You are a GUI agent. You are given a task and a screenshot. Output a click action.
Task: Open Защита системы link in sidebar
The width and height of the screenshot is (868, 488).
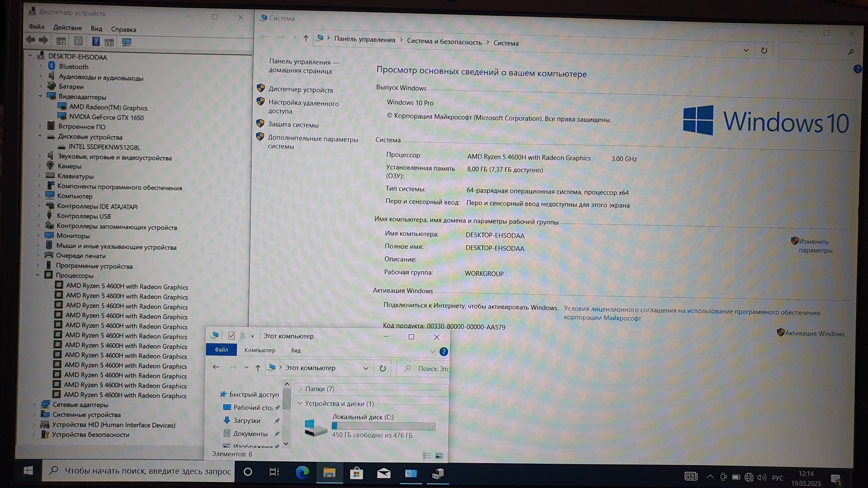coord(293,125)
